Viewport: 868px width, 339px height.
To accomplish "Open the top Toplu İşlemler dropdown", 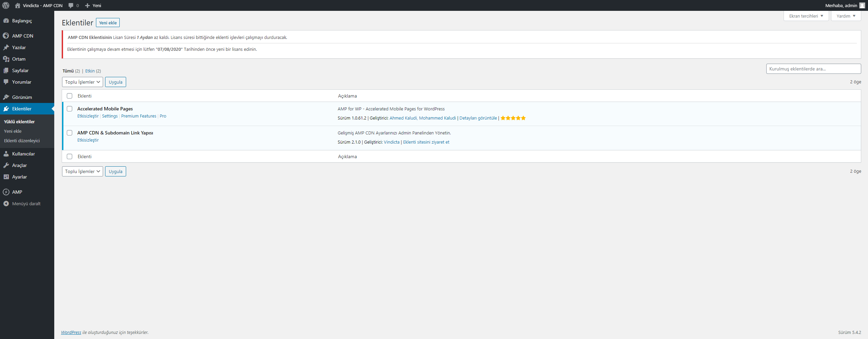I will (x=82, y=82).
